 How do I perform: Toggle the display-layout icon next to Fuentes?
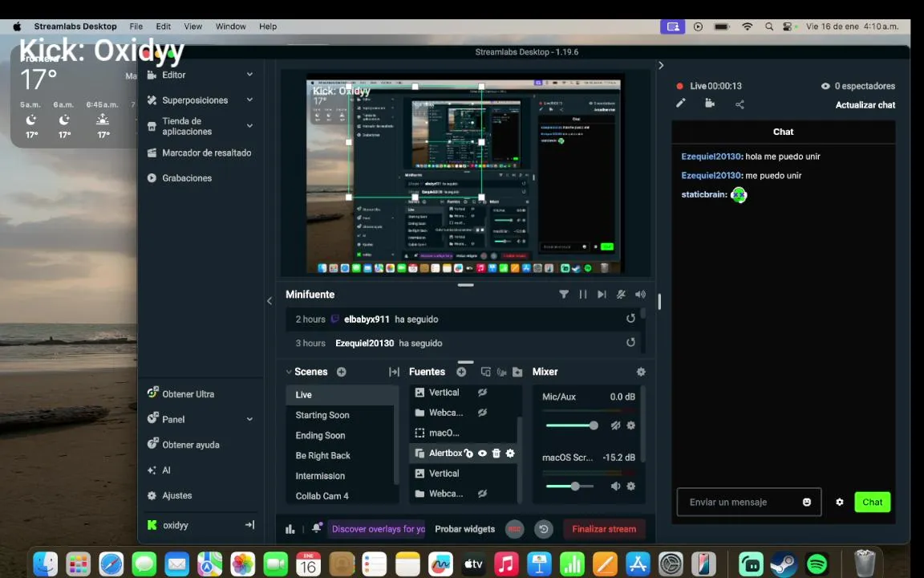click(x=485, y=372)
